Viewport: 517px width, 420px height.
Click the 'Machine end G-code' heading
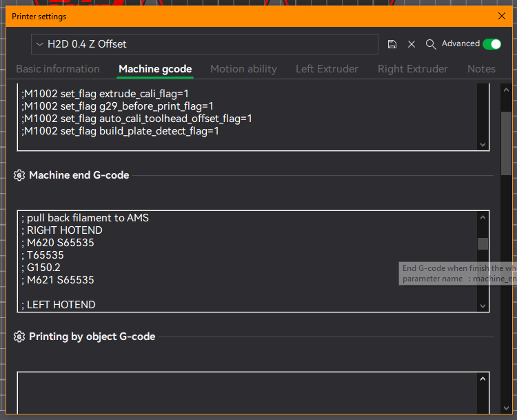coord(79,175)
